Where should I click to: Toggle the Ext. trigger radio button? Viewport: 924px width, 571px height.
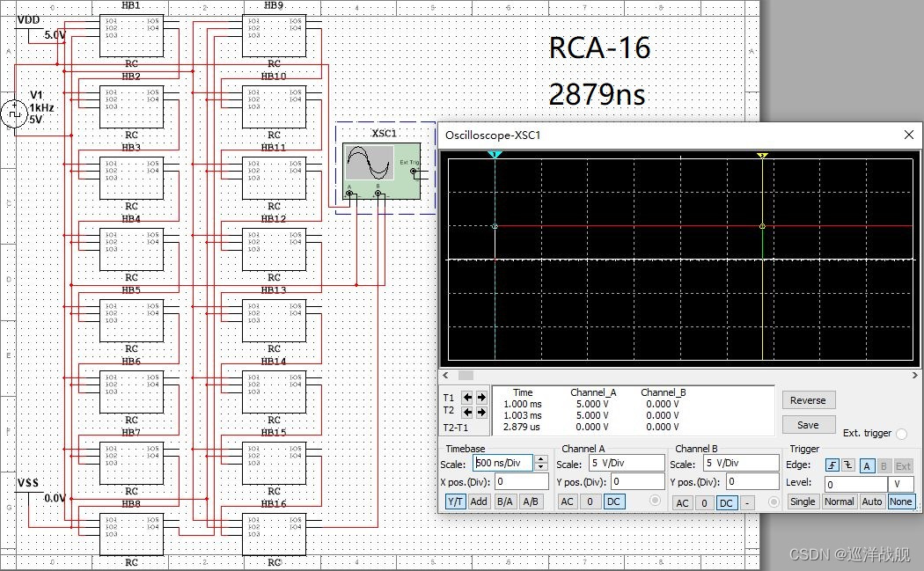901,434
